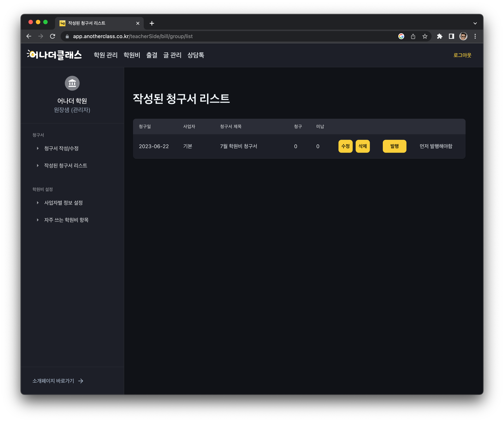Viewport: 504px width, 422px height.
Task: Open a new tab with plus icon
Action: 152,23
